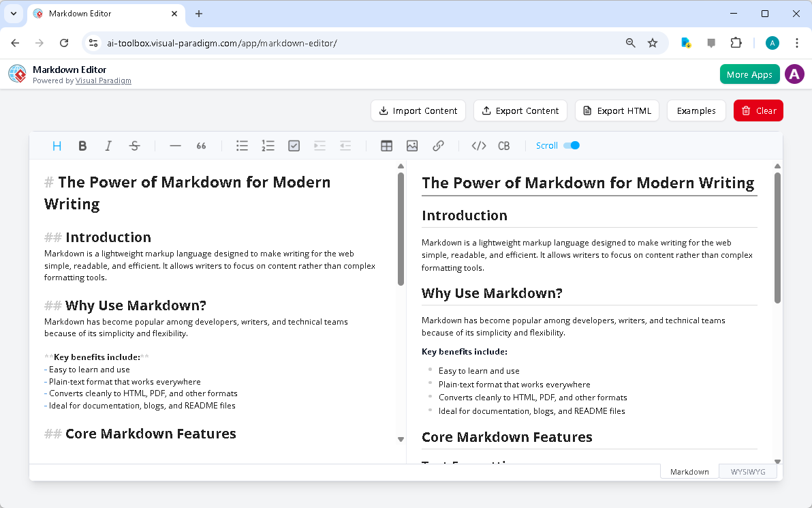812x508 pixels.
Task: Insert a code block with CB tool
Action: tap(503, 145)
